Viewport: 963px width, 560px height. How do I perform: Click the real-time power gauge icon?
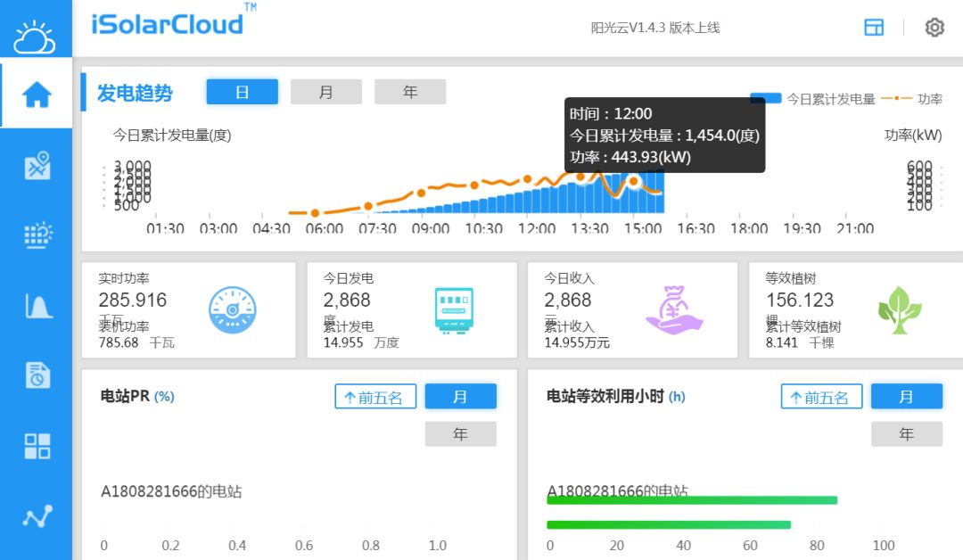coord(233,310)
